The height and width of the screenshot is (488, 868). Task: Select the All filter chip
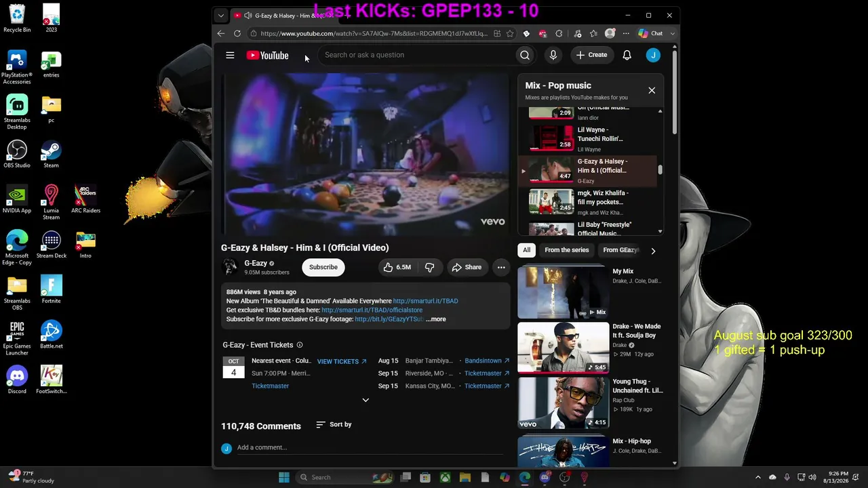[526, 250]
